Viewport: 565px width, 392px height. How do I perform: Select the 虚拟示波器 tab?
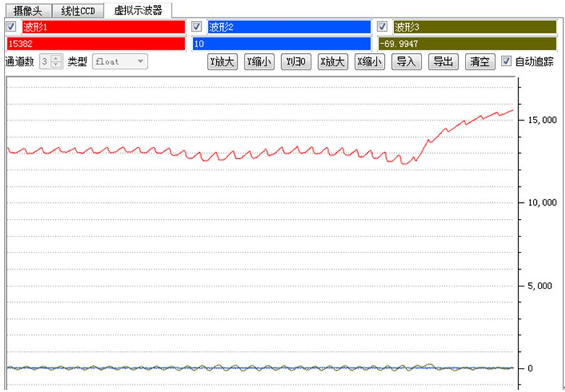click(138, 10)
